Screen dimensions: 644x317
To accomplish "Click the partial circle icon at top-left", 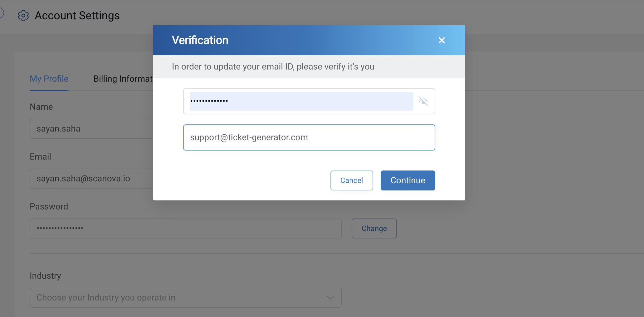I will 2,13.
